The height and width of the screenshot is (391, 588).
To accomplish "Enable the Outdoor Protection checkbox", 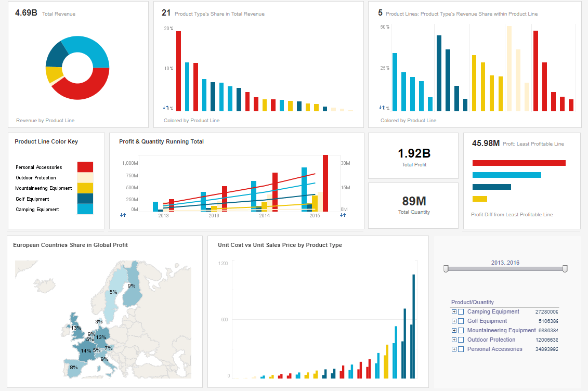I will click(461, 340).
